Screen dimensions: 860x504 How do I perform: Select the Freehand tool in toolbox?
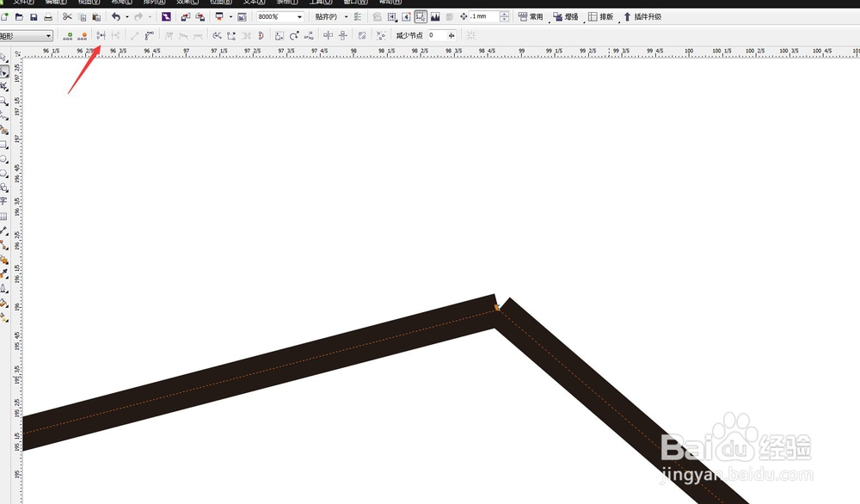point(3,116)
